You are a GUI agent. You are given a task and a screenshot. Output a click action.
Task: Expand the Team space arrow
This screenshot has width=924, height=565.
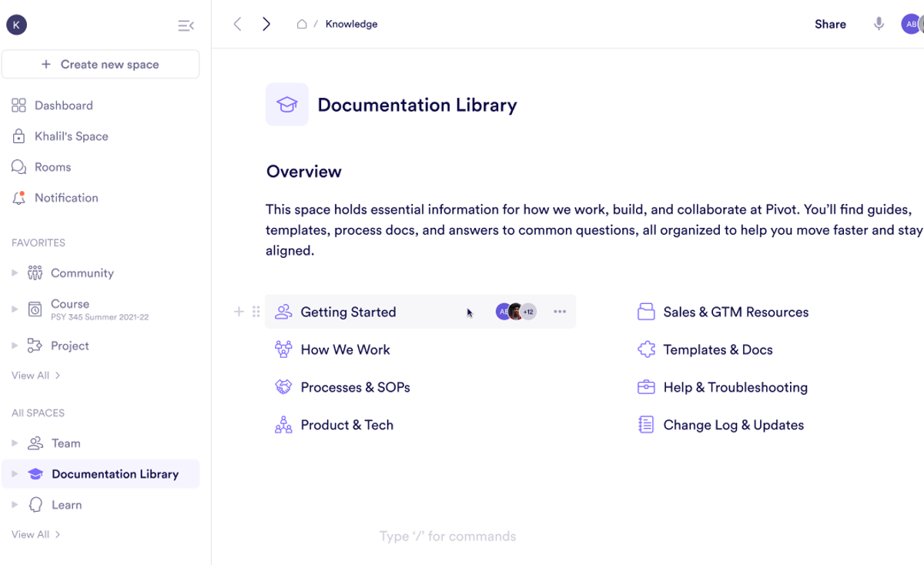coord(15,443)
